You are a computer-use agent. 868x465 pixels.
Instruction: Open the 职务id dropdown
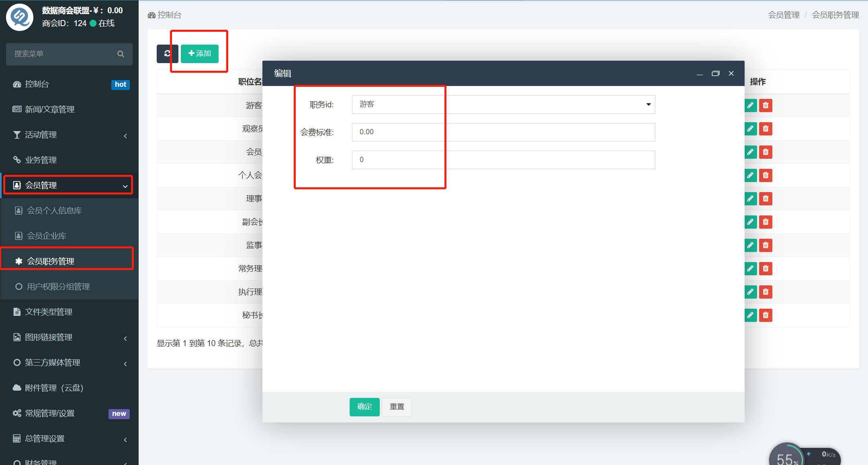click(503, 104)
